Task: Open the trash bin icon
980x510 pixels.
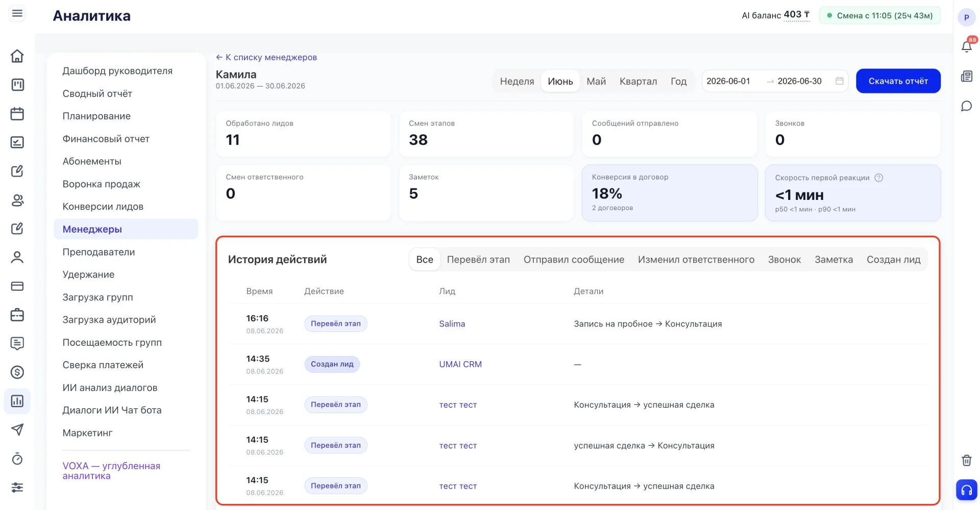Action: (966, 461)
